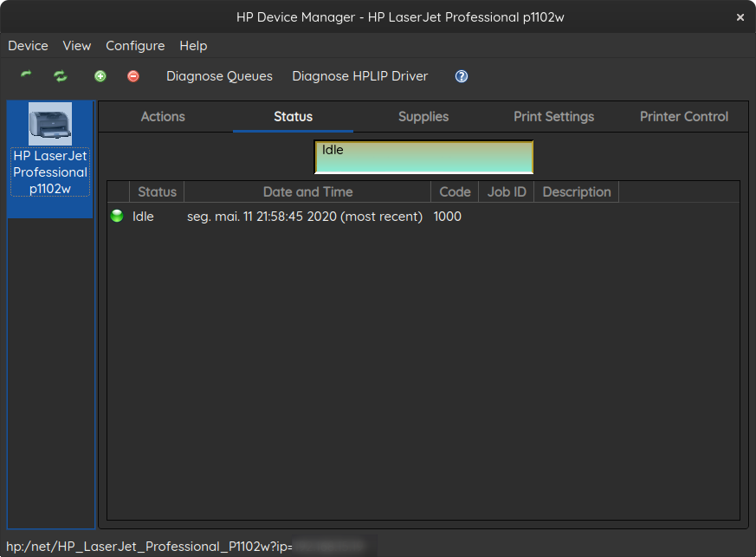Open the View menu
This screenshot has width=756, height=557.
(x=77, y=46)
